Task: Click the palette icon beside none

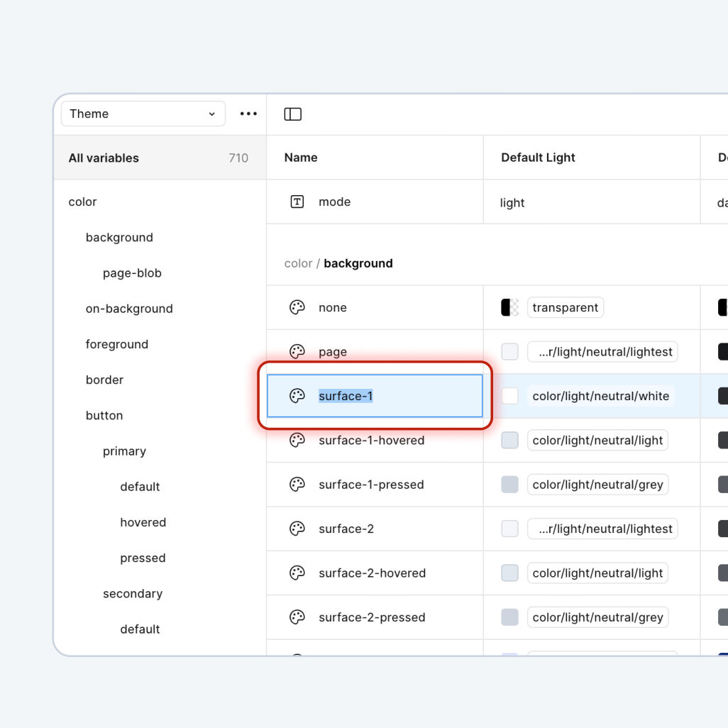Action: 297,307
